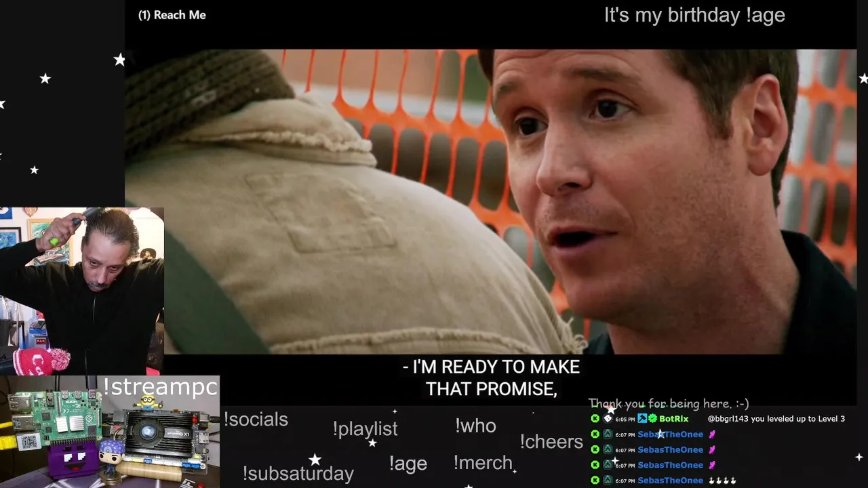Click the green Kick icon beside BotRix's message

(x=595, y=419)
